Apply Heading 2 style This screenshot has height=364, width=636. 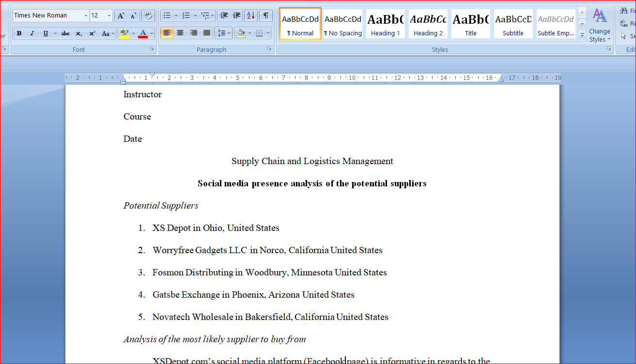428,24
